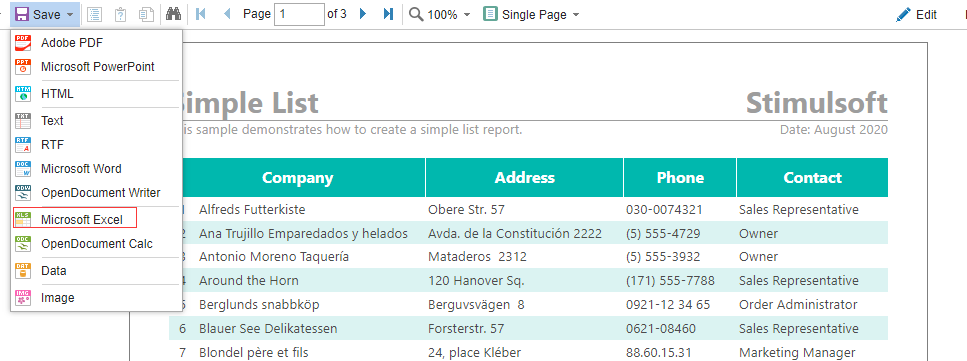967x361 pixels.
Task: Click phone number (171) 555-7788
Action: [x=670, y=281]
